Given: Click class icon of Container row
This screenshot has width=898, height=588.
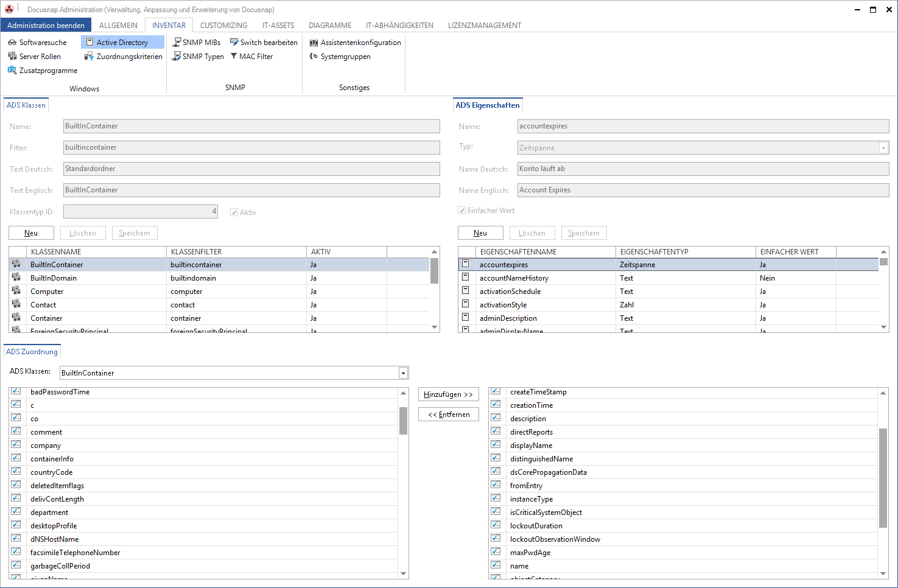Looking at the screenshot, I should click(16, 318).
